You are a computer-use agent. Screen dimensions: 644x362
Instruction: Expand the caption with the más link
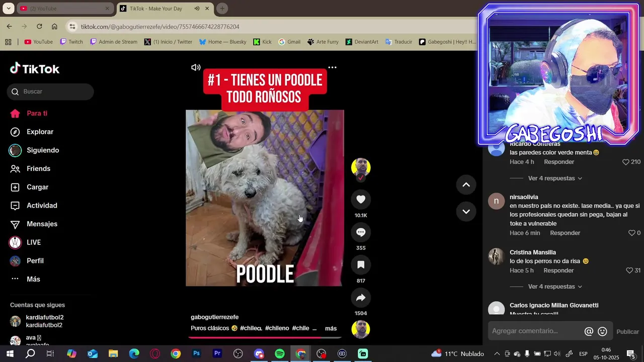(x=331, y=328)
